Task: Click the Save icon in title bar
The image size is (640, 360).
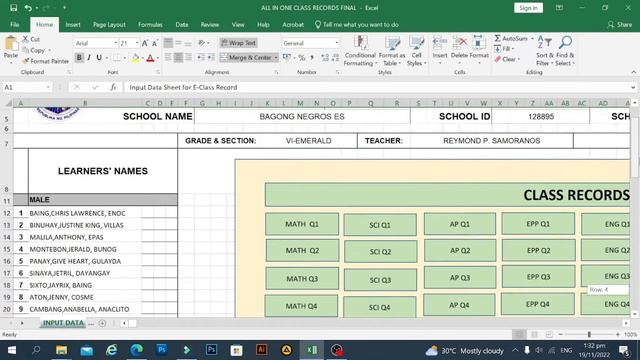Action: 13,8
